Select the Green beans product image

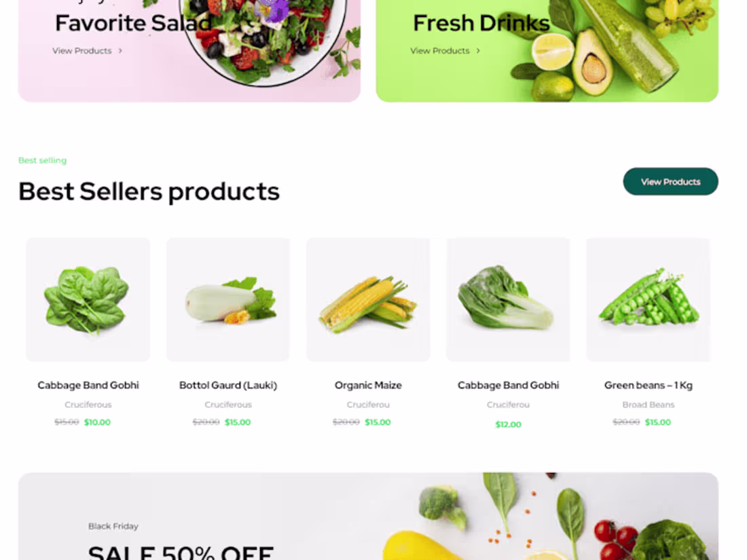(x=649, y=299)
